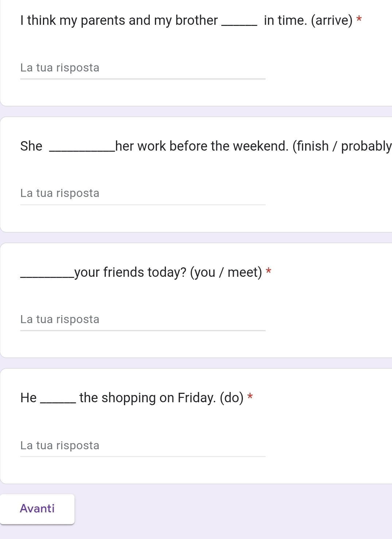Click the '(arrive)' verb hint
Image resolution: width=392 pixels, height=539 pixels.
[331, 20]
